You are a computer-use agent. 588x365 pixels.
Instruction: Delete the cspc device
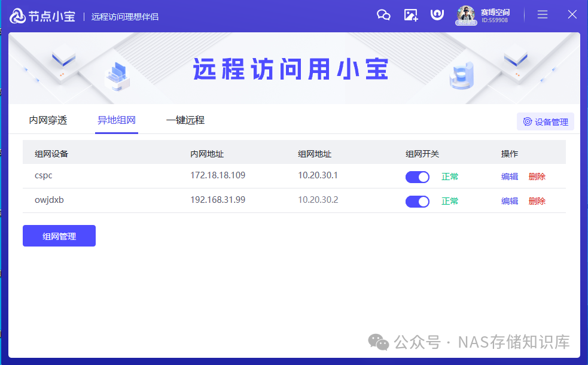537,177
